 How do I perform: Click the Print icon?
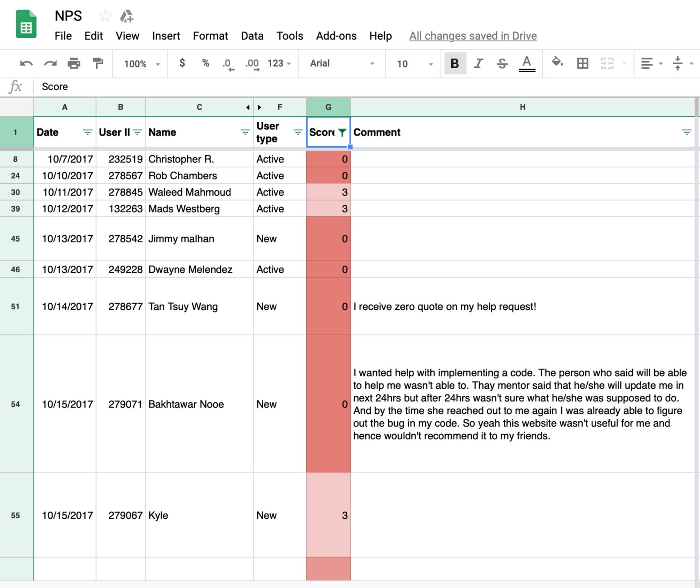[x=74, y=63]
